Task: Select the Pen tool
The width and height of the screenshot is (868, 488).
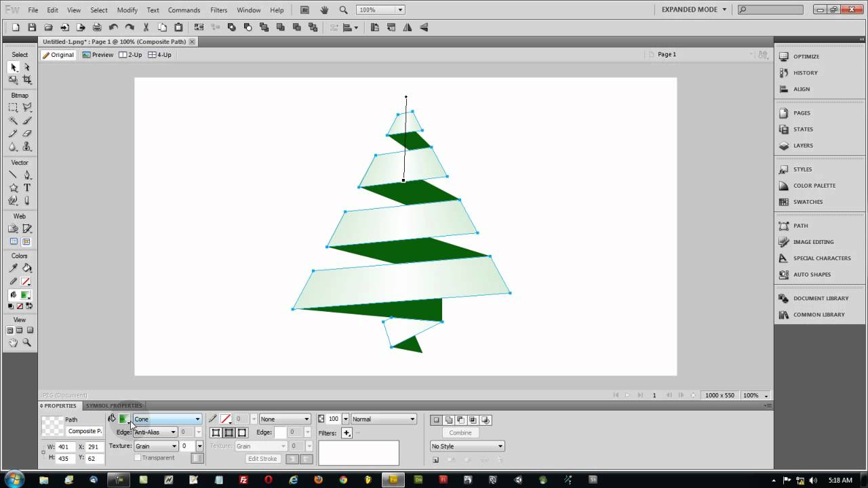Action: click(27, 175)
